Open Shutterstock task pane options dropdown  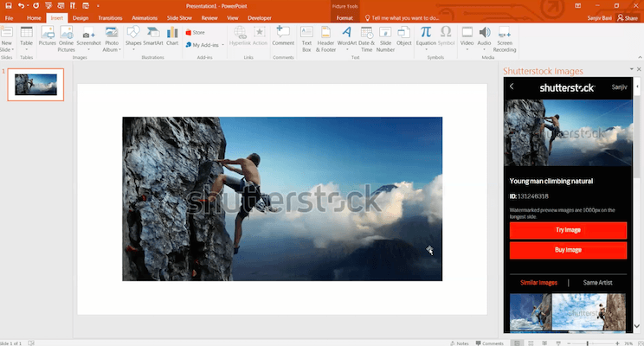pyautogui.click(x=631, y=69)
